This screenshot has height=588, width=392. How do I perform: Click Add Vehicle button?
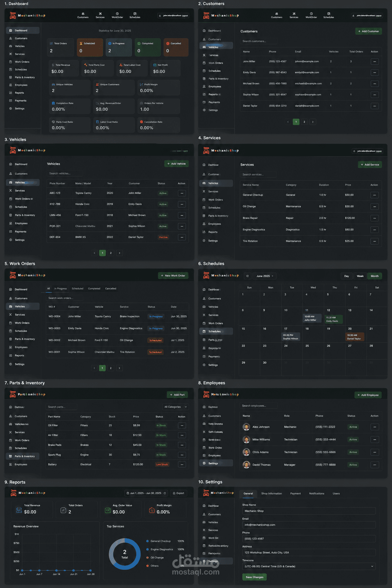pos(176,164)
